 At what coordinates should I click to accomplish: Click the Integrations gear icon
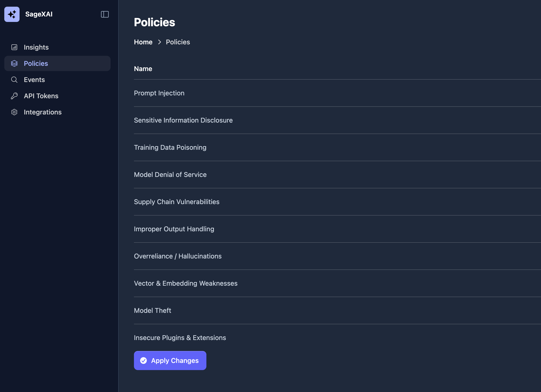pyautogui.click(x=14, y=112)
